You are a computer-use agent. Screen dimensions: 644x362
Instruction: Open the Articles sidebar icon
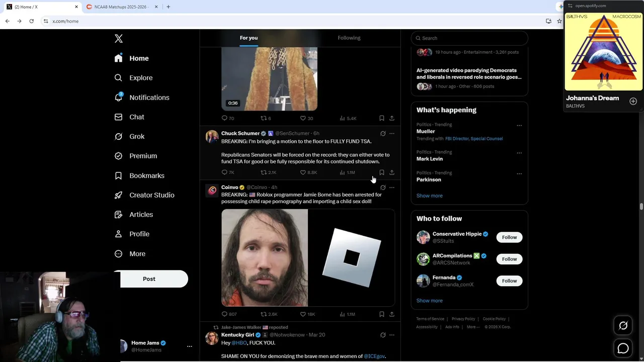118,215
